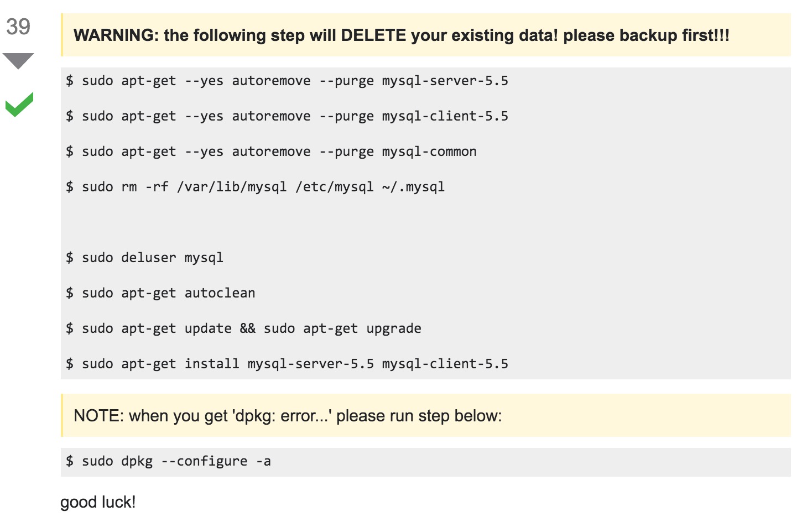Click the purge mysql-server-5.5 command line
Image resolution: width=812 pixels, height=522 pixels.
pyautogui.click(x=287, y=81)
